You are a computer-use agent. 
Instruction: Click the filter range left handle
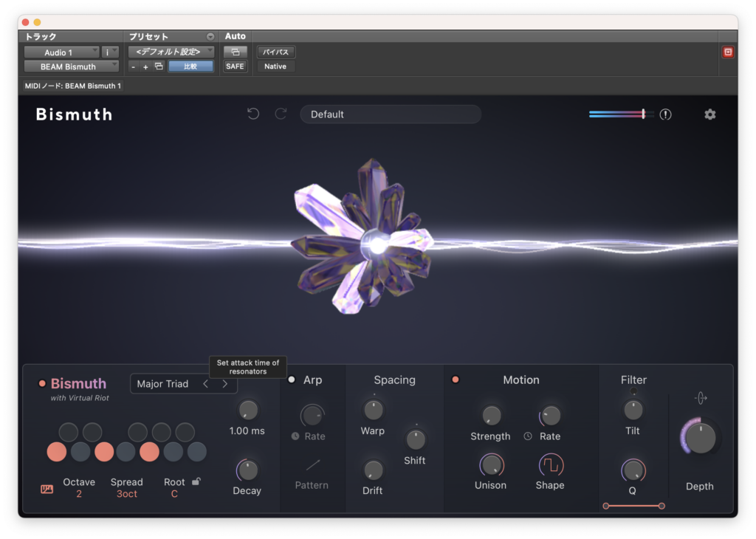click(606, 506)
